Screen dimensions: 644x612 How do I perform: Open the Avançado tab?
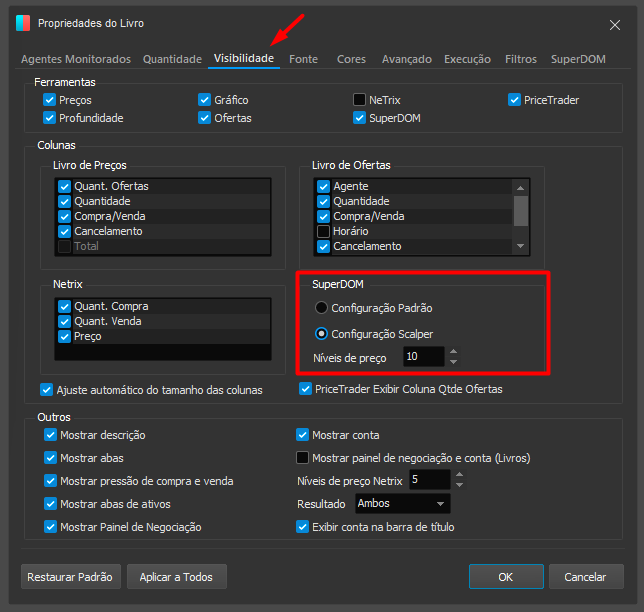tap(407, 59)
